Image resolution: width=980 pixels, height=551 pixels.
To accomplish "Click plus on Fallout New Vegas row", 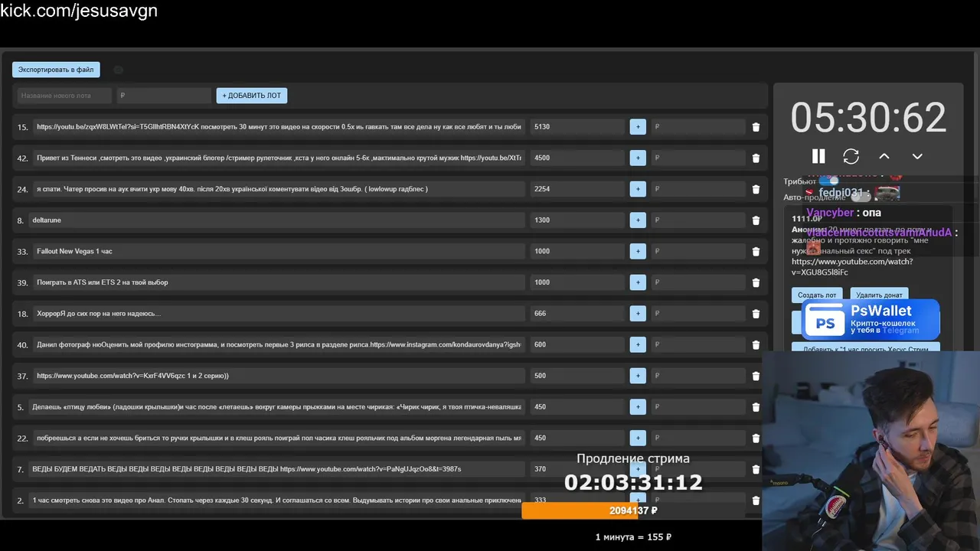I will click(638, 251).
